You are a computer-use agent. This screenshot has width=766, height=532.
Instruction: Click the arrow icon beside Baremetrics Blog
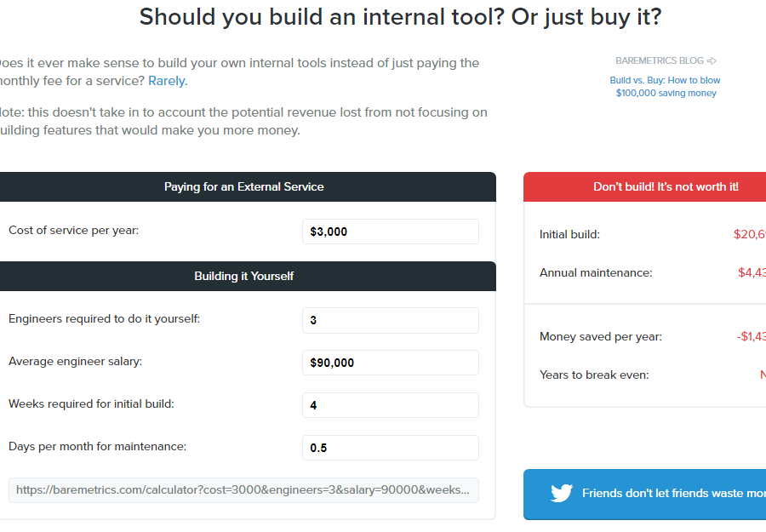tap(712, 61)
